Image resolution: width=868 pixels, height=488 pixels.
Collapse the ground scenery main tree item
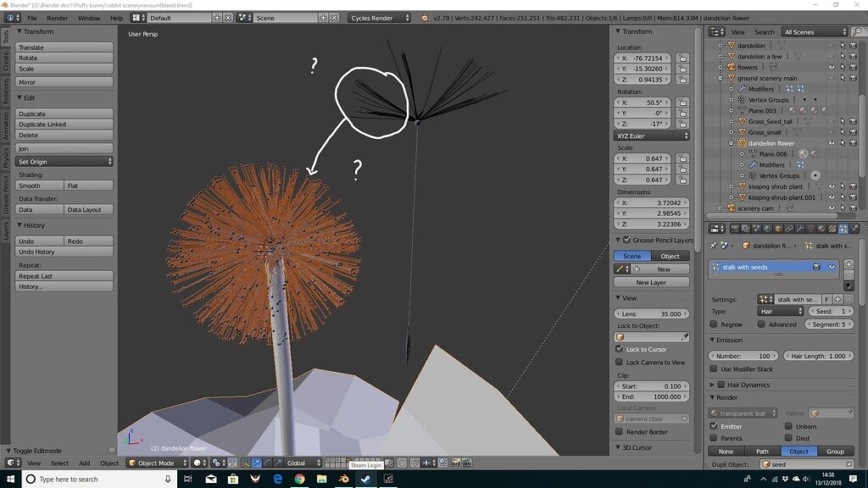coord(720,77)
